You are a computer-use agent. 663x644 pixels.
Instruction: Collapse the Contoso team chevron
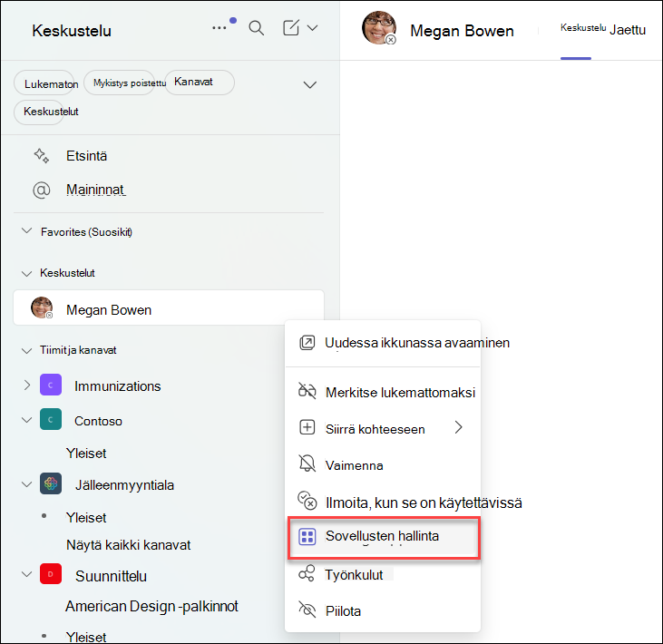[x=26, y=420]
